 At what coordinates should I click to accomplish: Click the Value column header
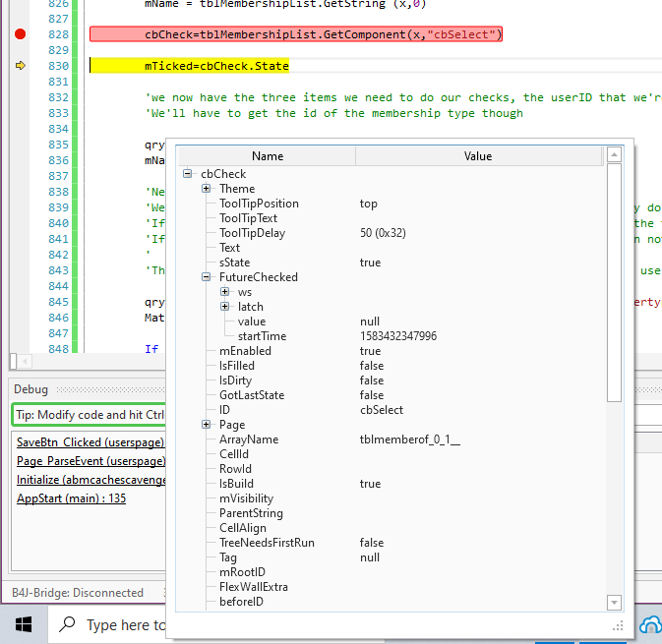coord(478,156)
